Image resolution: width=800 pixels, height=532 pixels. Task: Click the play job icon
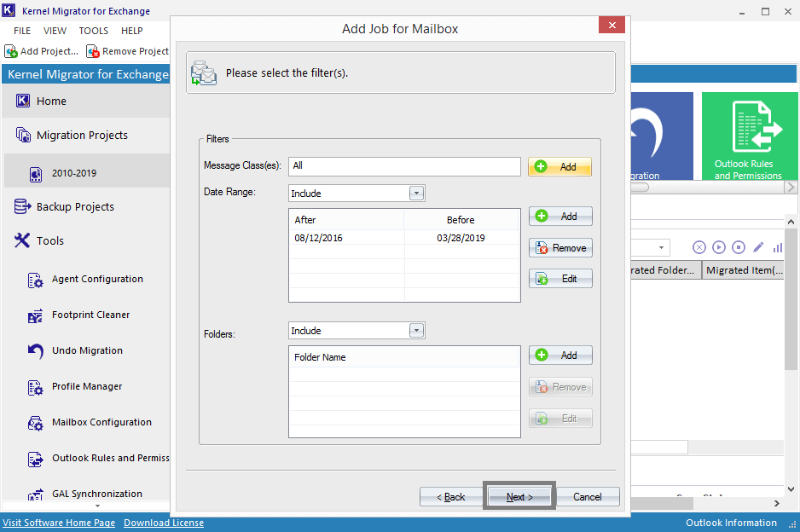coord(718,247)
